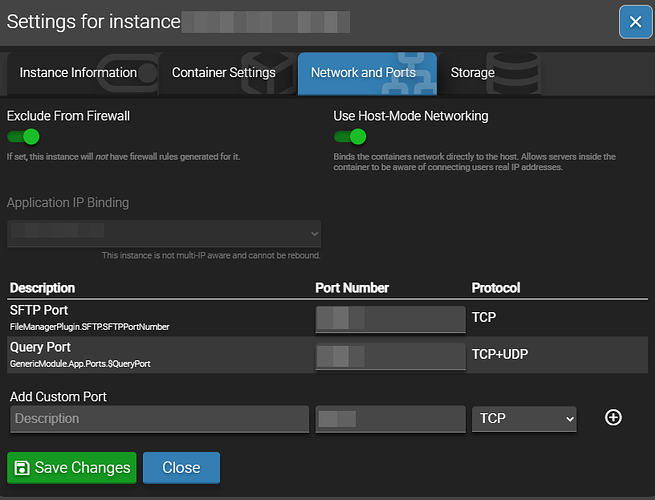Select the Query Port row label
Screen dimensions: 655x500
pos(40,347)
